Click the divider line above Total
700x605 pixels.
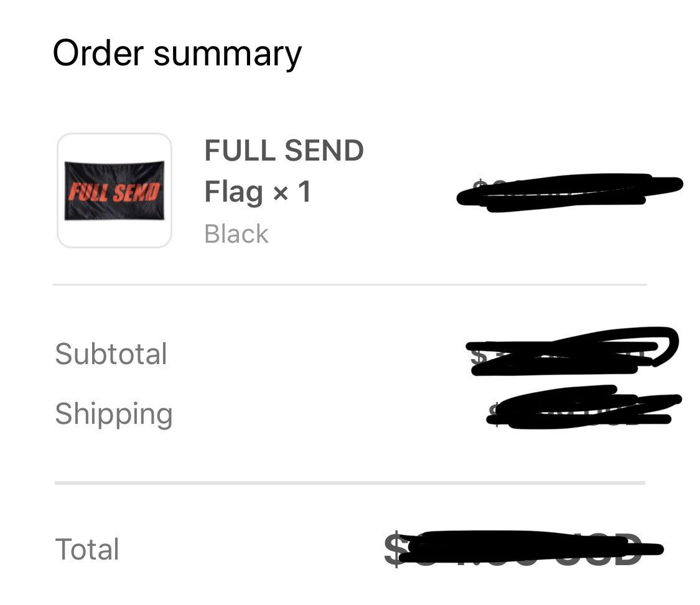point(348,482)
